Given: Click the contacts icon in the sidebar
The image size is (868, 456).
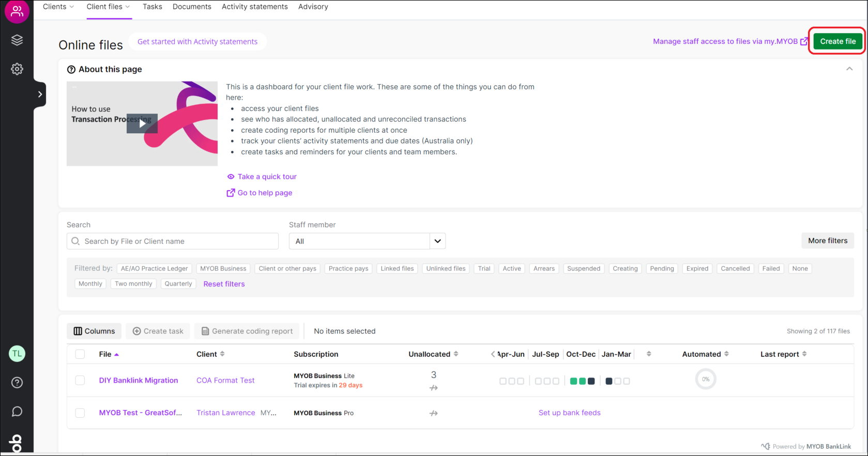Looking at the screenshot, I should click(x=17, y=11).
